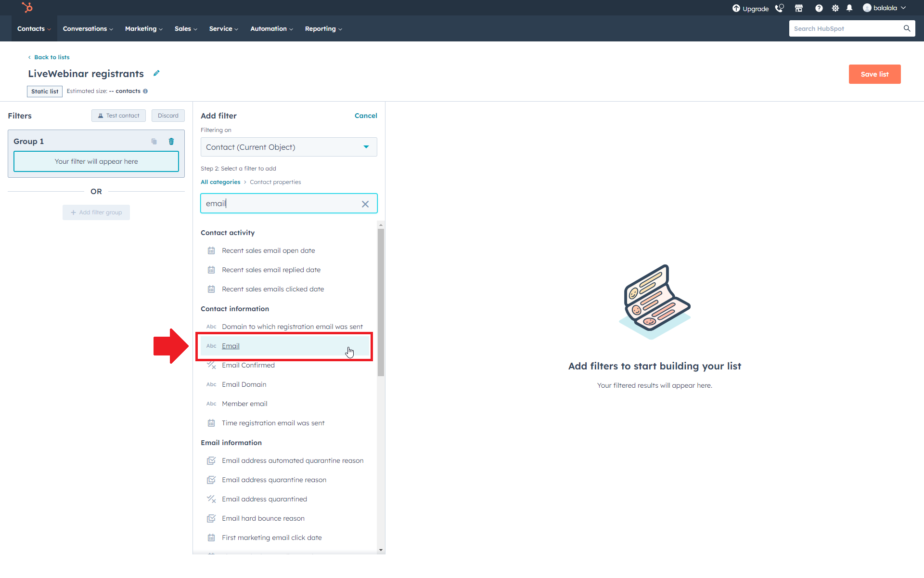Open the marketplace store icon

tap(799, 8)
